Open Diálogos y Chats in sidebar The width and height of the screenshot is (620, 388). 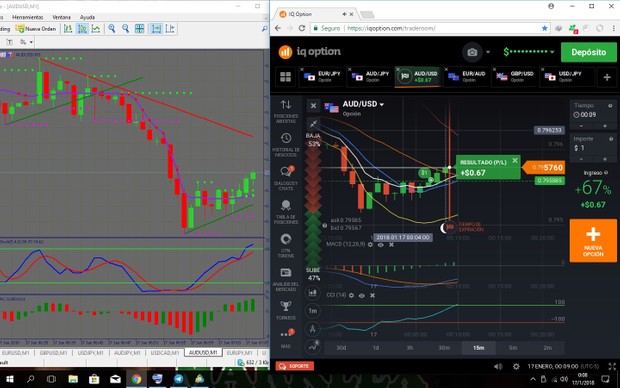286,178
